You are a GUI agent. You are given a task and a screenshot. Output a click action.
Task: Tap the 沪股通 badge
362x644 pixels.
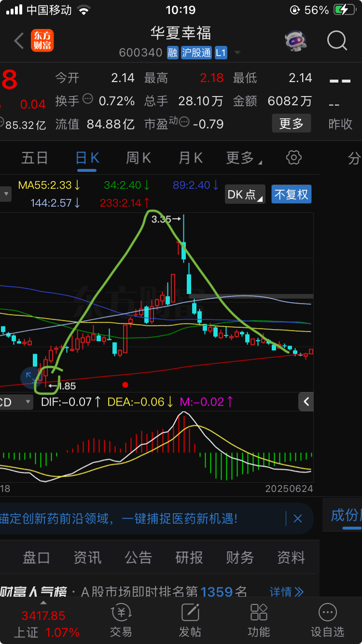click(x=196, y=53)
